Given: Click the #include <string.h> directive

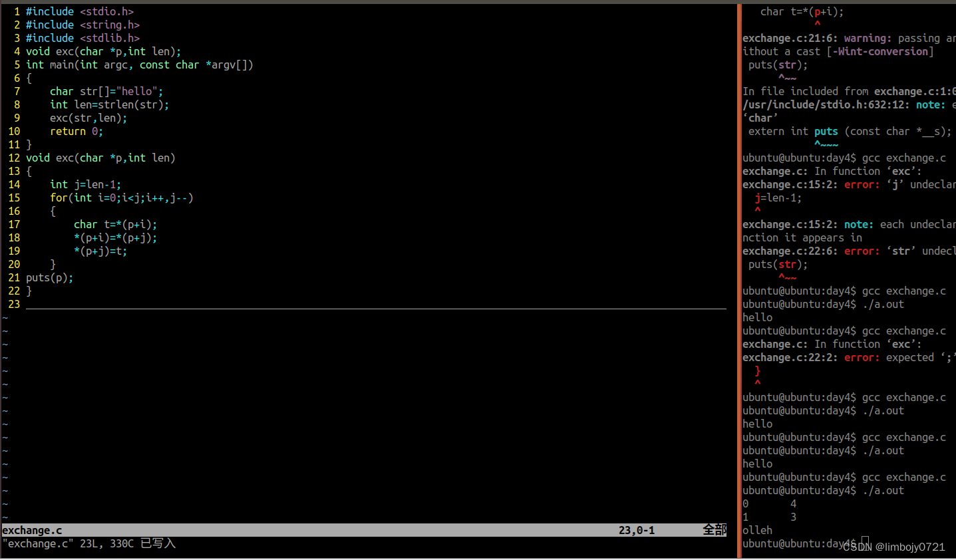Looking at the screenshot, I should tap(82, 25).
